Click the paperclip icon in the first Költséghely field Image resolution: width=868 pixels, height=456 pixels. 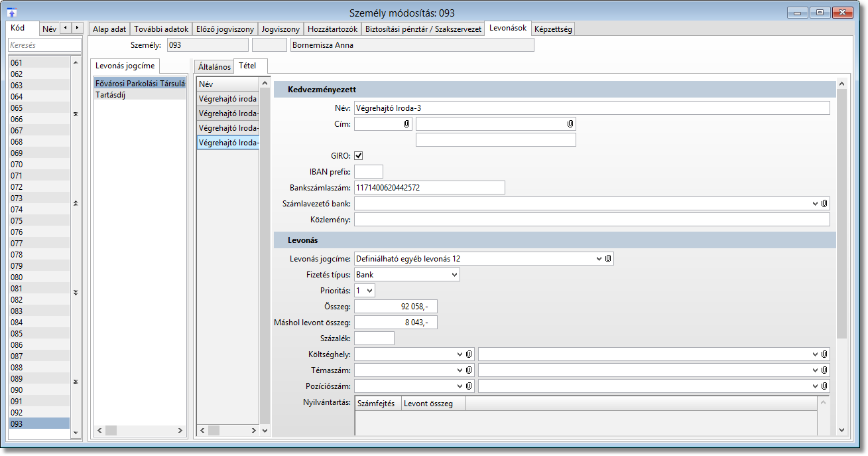(x=468, y=354)
